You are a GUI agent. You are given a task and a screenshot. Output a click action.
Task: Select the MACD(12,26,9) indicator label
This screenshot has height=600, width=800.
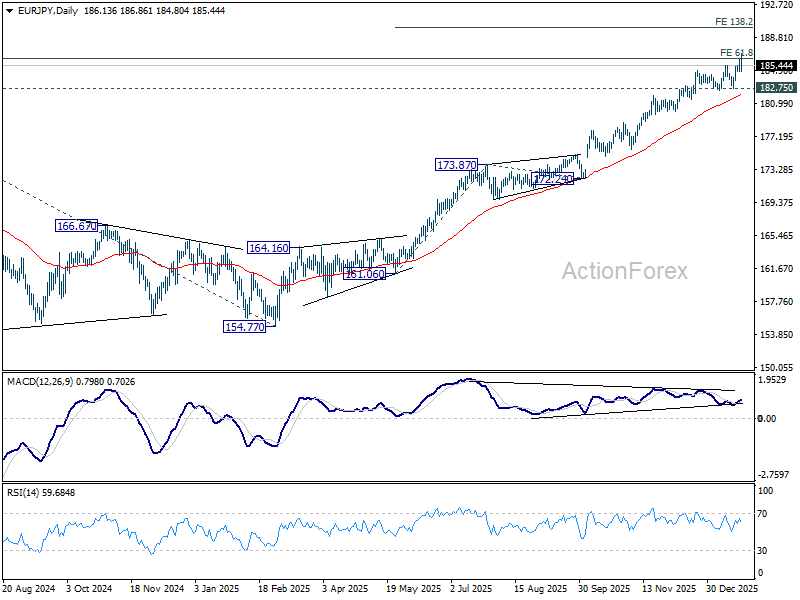coord(40,379)
